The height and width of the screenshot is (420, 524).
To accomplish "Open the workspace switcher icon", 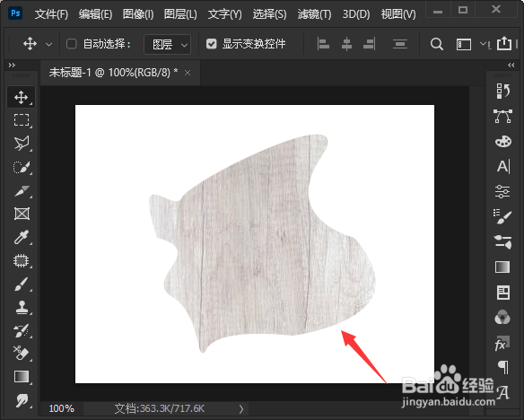I will point(464,44).
